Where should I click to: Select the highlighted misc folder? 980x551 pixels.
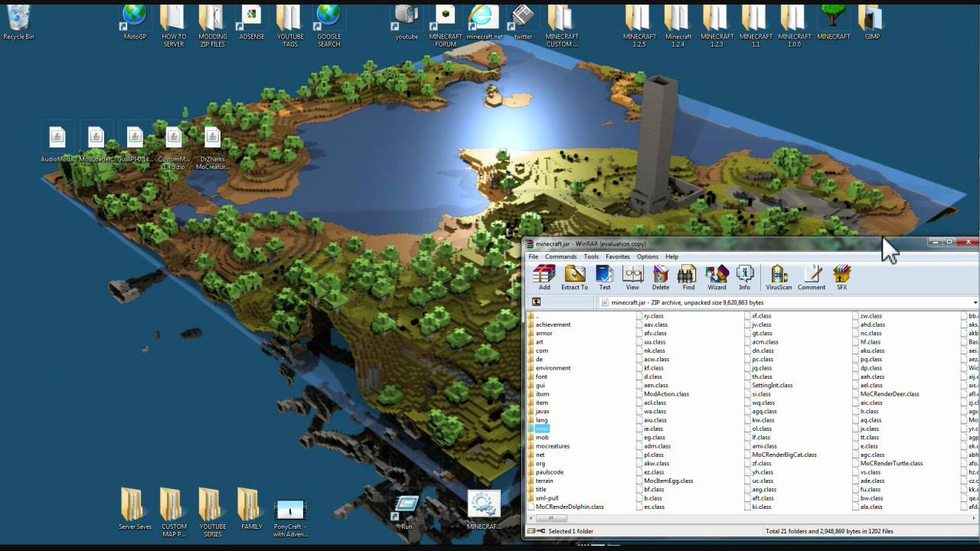(538, 429)
